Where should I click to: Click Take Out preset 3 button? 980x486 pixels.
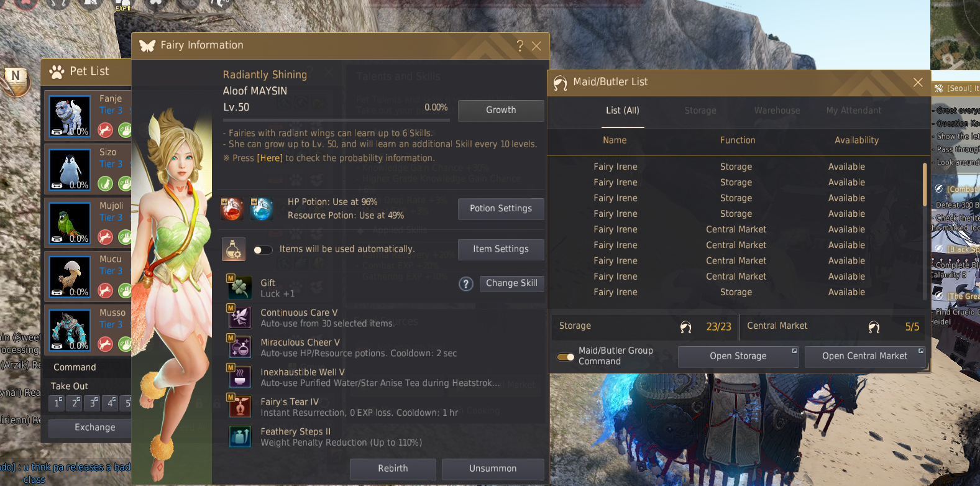coord(93,403)
